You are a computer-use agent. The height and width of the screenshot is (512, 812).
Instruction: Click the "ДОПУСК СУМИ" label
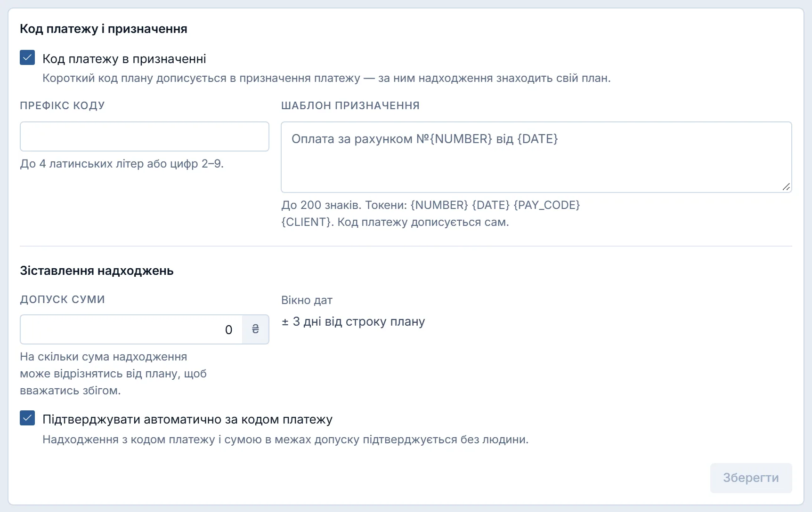62,299
